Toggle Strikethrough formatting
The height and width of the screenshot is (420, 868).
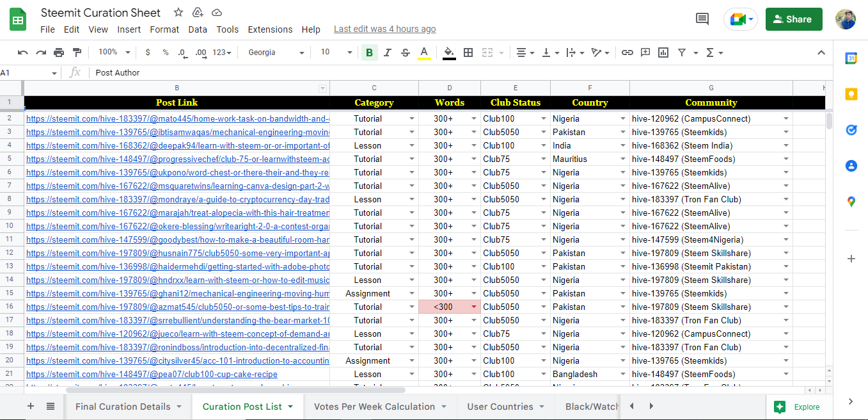click(405, 52)
